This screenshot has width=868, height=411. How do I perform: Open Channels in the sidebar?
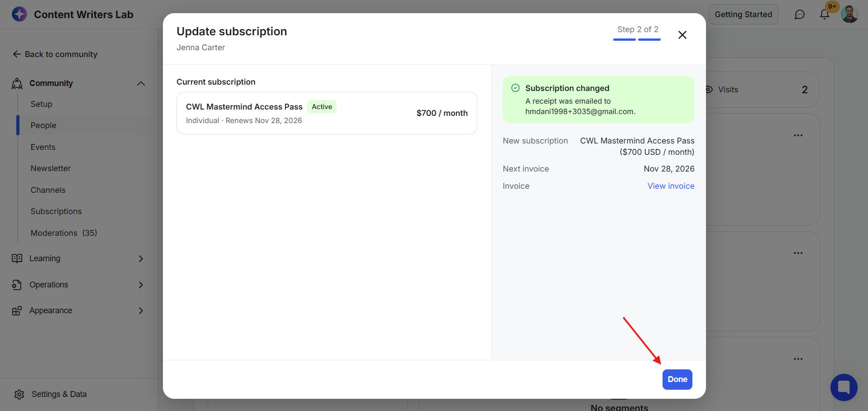coord(84,190)
